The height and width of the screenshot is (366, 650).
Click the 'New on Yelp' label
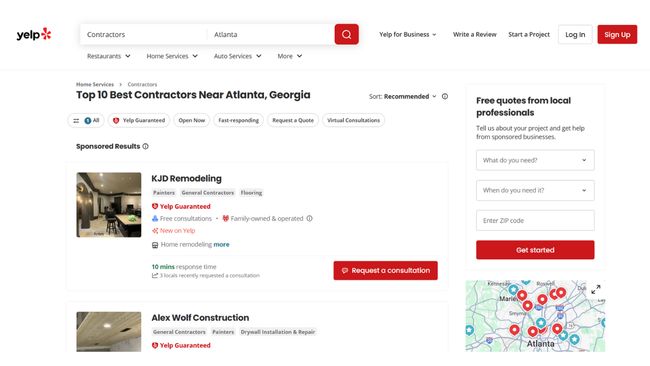click(x=174, y=230)
